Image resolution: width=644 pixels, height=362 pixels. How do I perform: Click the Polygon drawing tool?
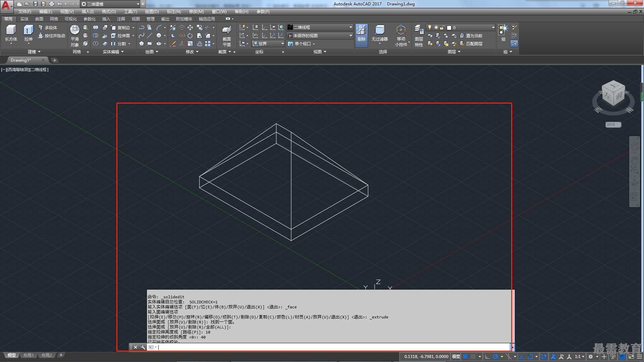[142, 44]
